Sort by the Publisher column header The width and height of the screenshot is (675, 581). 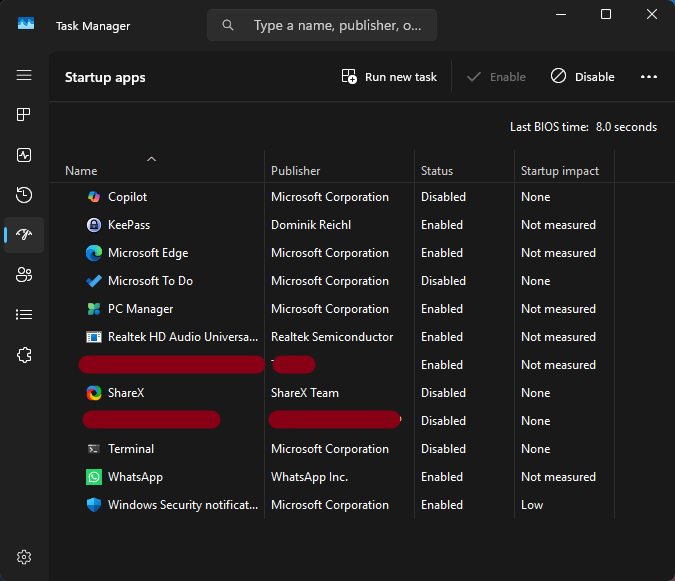pyautogui.click(x=295, y=171)
